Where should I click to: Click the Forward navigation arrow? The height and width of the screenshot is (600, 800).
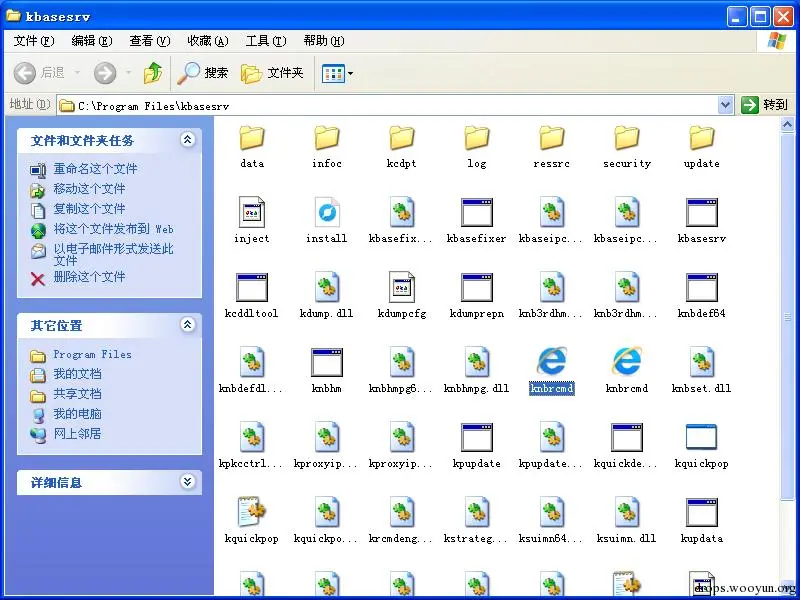pos(105,73)
